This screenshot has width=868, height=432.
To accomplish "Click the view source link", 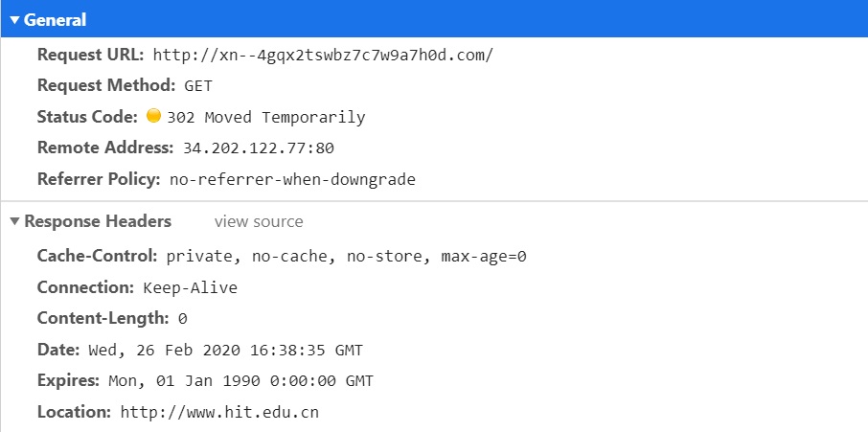I will click(x=259, y=222).
